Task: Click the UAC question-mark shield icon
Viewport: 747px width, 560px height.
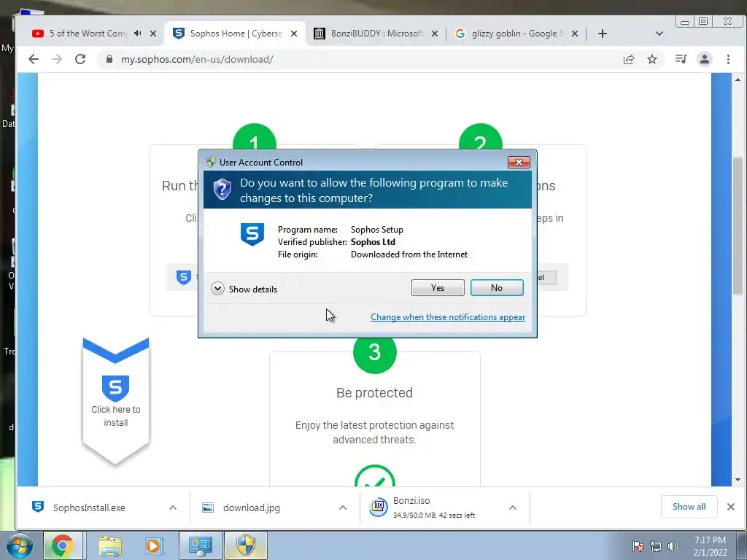Action: click(222, 190)
